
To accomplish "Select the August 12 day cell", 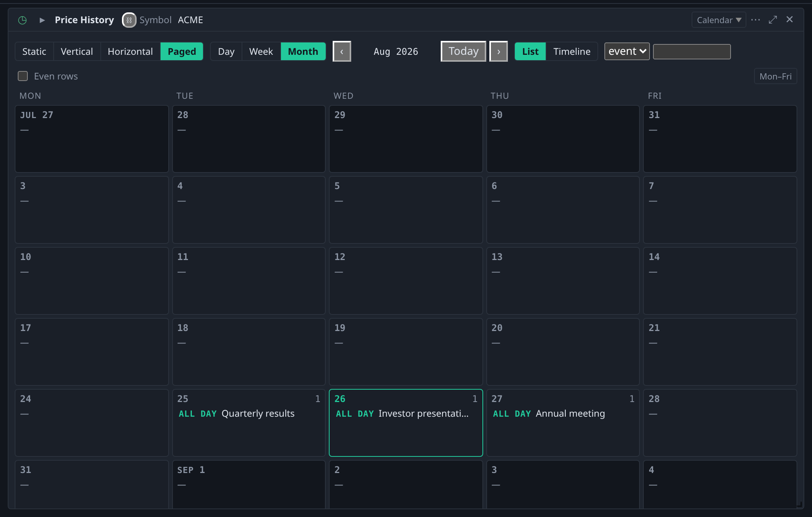I will coord(406,281).
